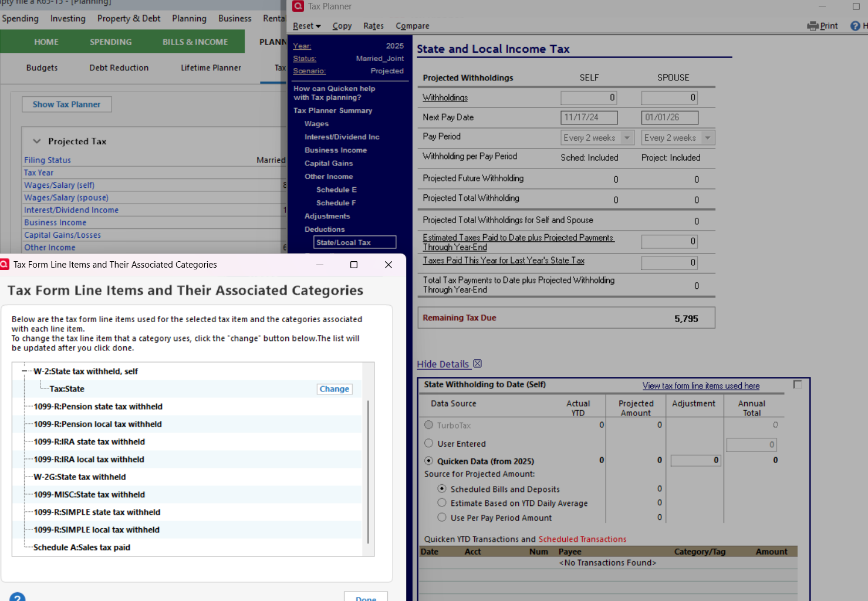
Task: Click scrollbar in tax line items list
Action: pyautogui.click(x=368, y=472)
